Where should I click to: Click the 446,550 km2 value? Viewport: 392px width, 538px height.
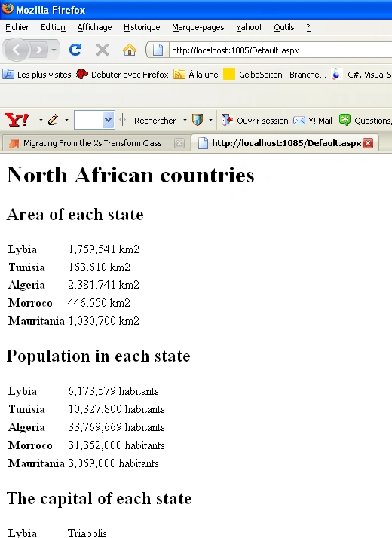[x=99, y=303]
